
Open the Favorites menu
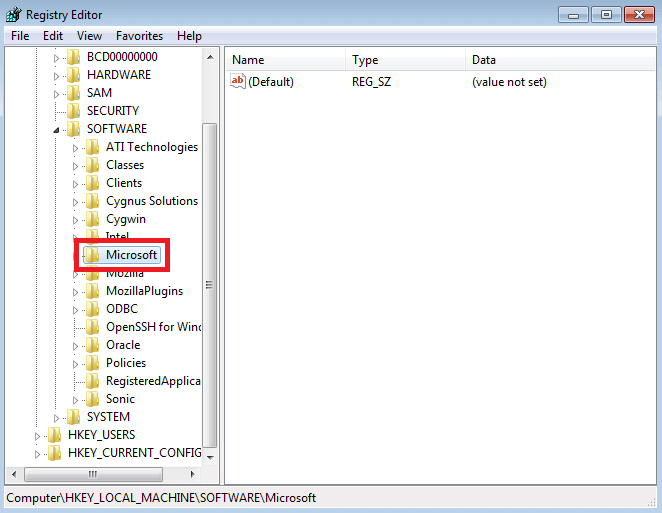click(139, 36)
